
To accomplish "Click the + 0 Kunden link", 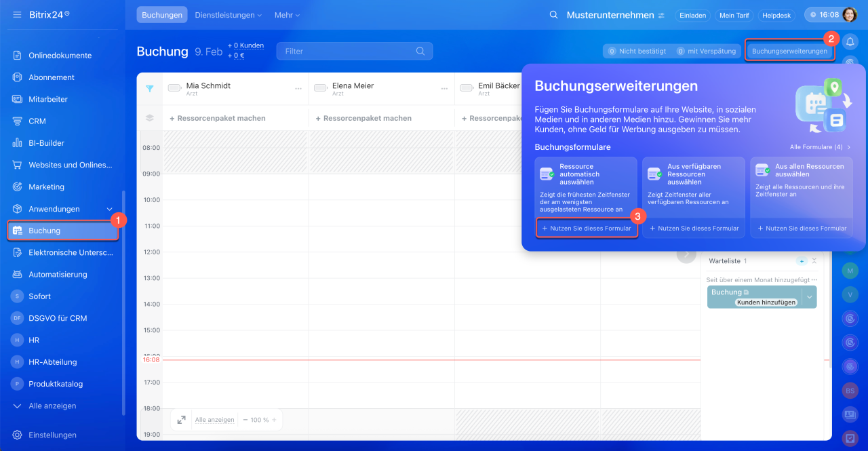I will (x=245, y=45).
